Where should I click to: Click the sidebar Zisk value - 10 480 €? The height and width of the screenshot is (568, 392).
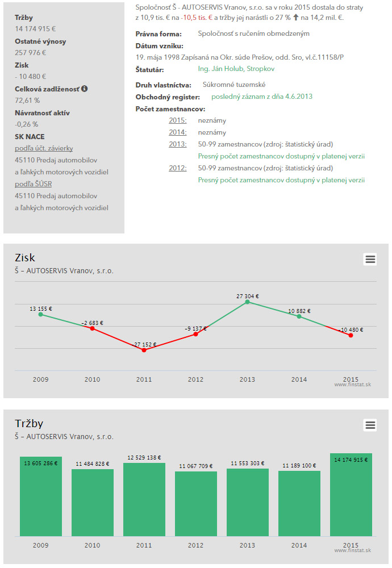coord(31,77)
